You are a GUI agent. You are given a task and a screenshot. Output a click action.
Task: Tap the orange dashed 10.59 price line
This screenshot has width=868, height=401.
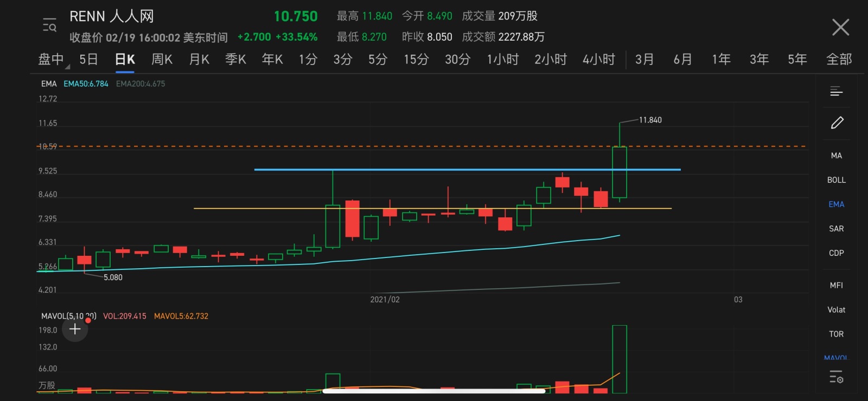421,146
